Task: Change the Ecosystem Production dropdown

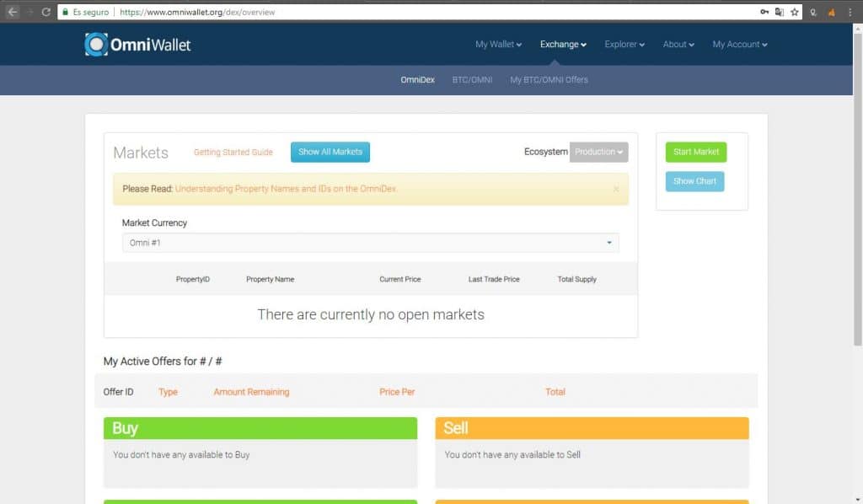Action: [599, 152]
